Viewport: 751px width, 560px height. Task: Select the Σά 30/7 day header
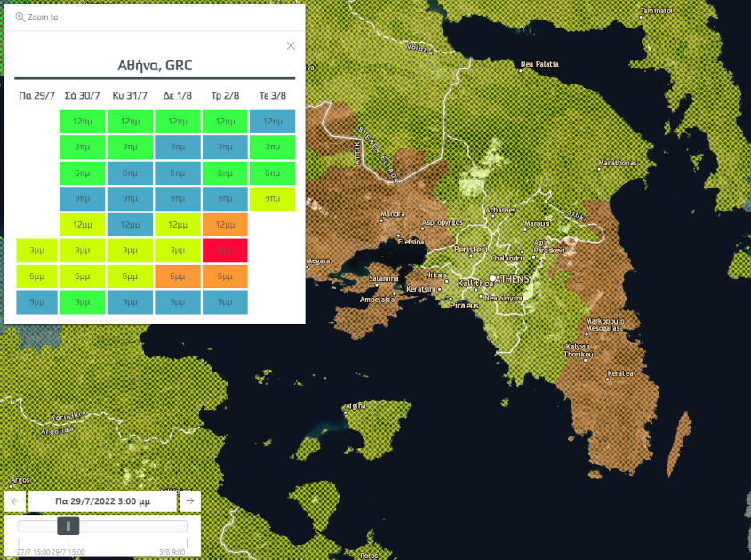tap(83, 96)
